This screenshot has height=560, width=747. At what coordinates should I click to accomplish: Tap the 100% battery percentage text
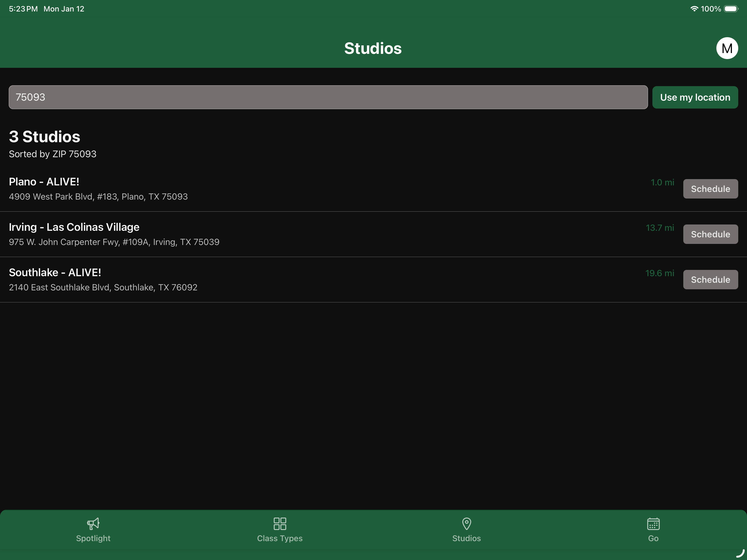click(x=711, y=9)
